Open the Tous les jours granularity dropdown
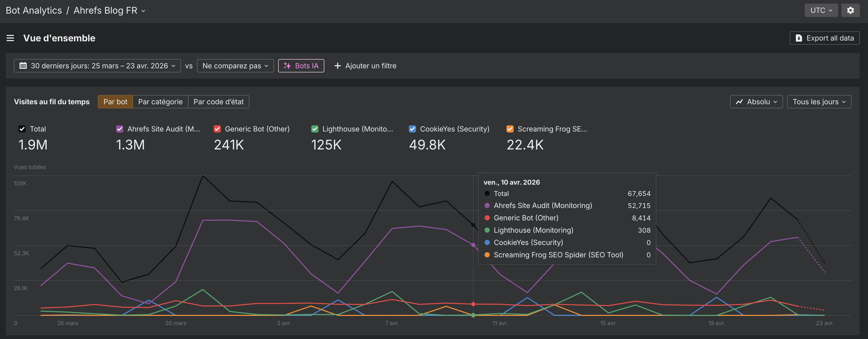868x339 pixels. [819, 101]
